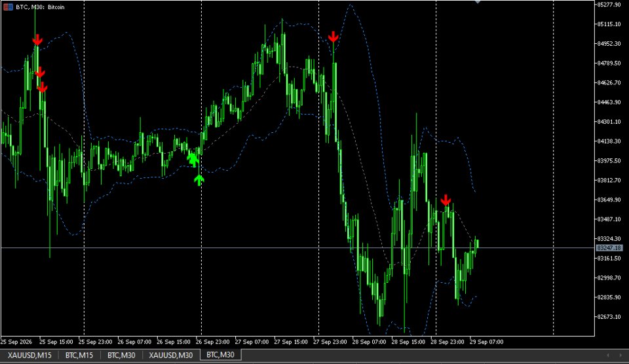Screen dimensions: 629x364
Task: Select the red sell arrow near 28 Sep 23:00
Action: coord(446,200)
